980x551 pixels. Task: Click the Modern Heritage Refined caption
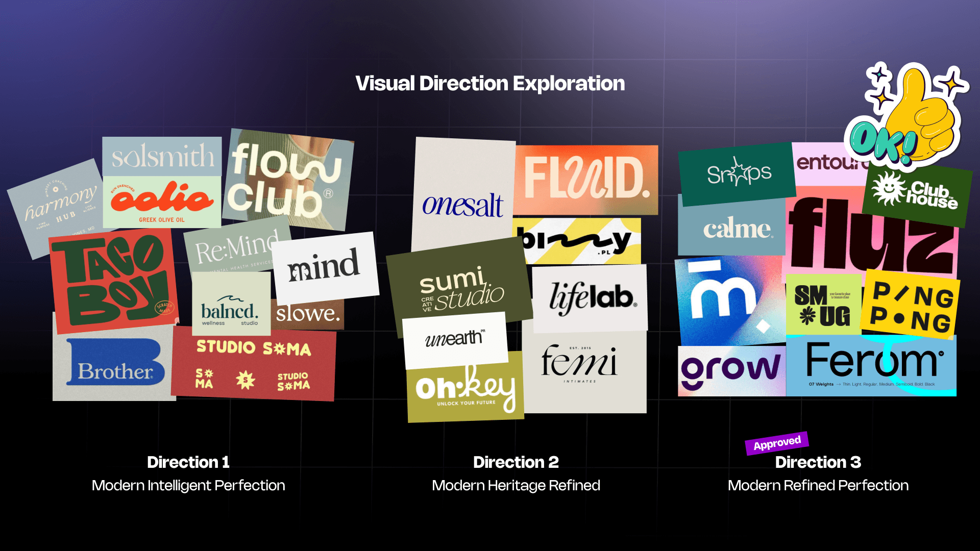click(516, 485)
